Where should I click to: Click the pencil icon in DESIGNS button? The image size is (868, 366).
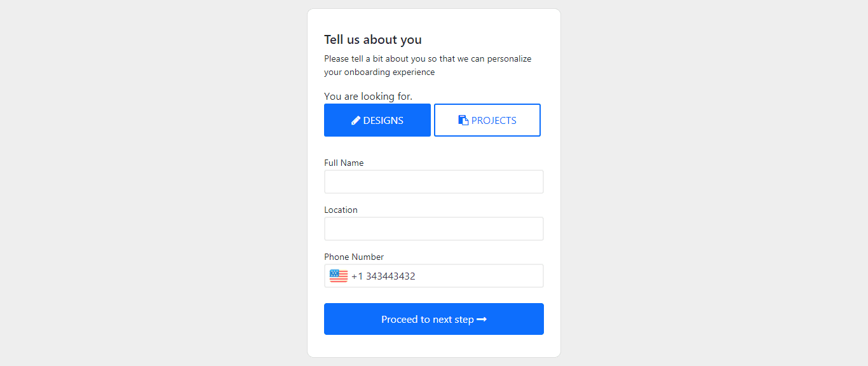pos(356,120)
